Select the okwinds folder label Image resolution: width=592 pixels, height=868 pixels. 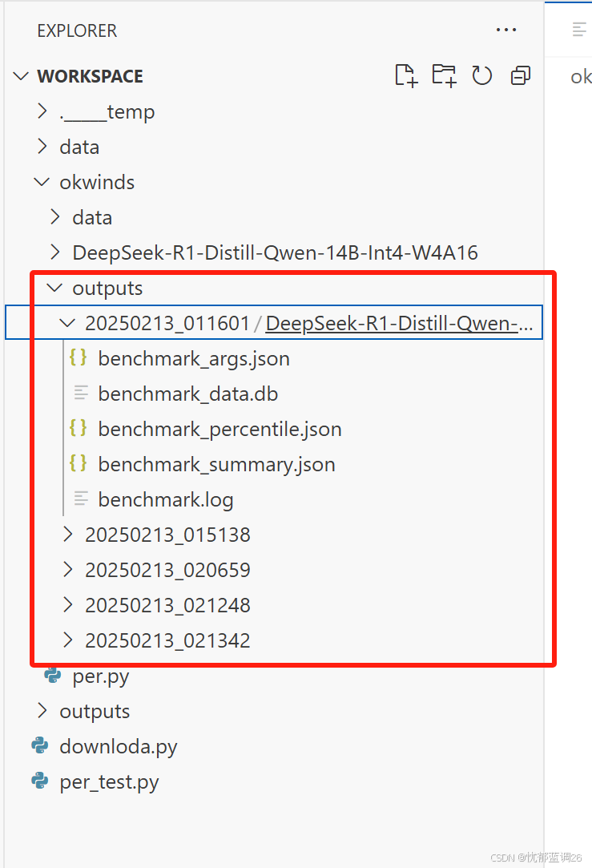point(97,182)
